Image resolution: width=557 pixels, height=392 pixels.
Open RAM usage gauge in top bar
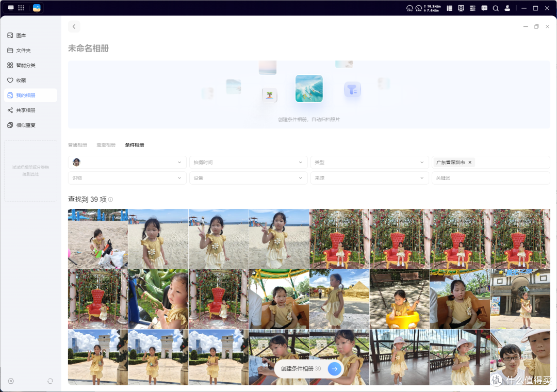[419, 8]
